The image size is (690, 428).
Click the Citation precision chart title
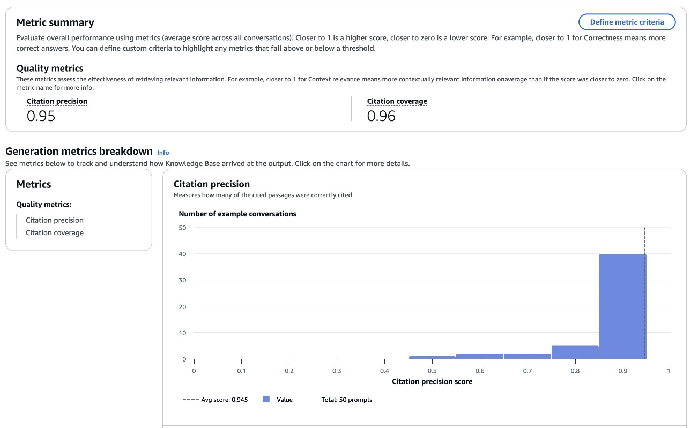click(212, 183)
